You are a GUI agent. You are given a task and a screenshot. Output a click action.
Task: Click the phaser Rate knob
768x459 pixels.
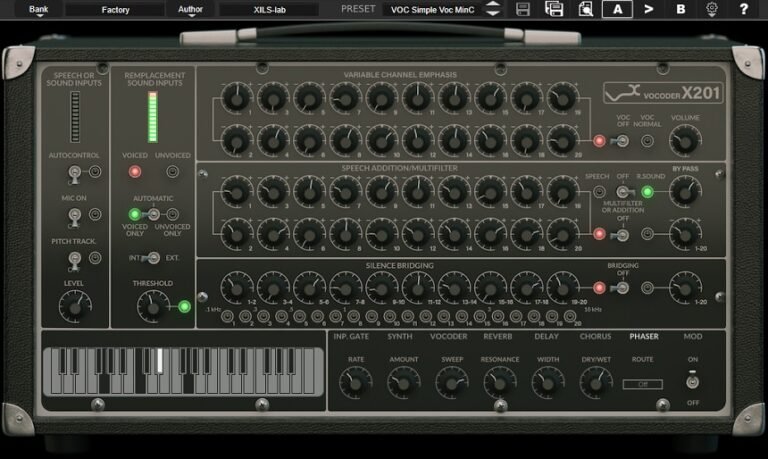point(355,384)
